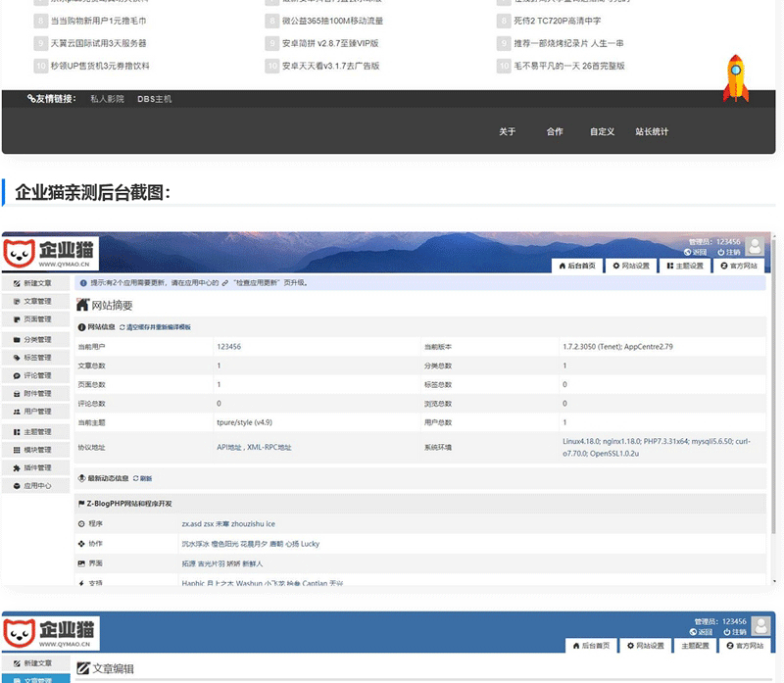Open 附件管理 in the admin sidebar
Viewport: 784px width, 683px height.
(x=35, y=394)
